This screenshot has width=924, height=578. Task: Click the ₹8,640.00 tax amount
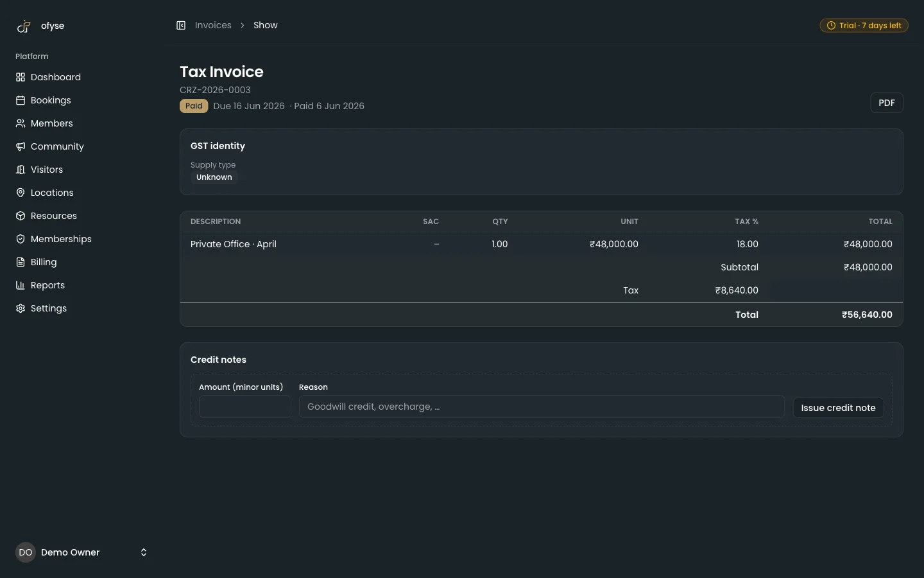point(737,290)
